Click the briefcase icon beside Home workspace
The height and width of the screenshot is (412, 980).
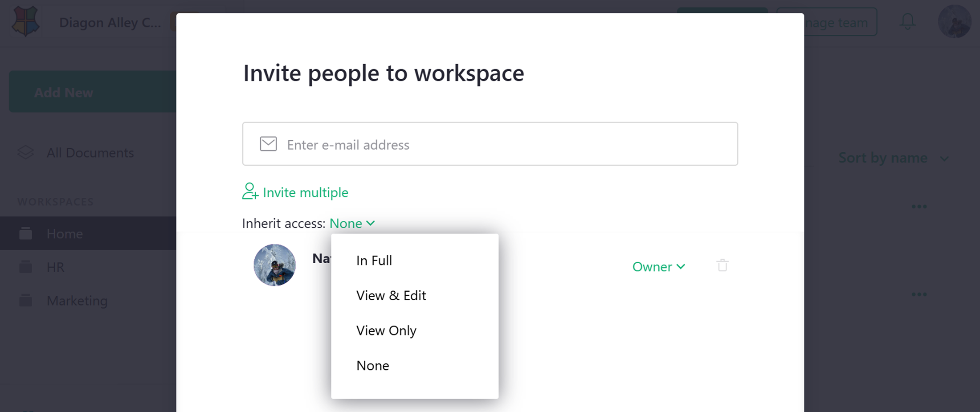coord(25,233)
